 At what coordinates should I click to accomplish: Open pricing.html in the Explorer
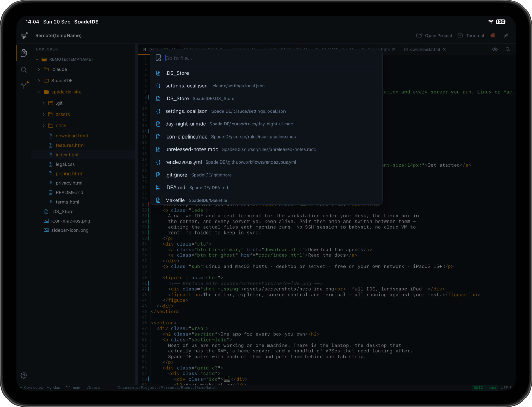(x=83, y=174)
